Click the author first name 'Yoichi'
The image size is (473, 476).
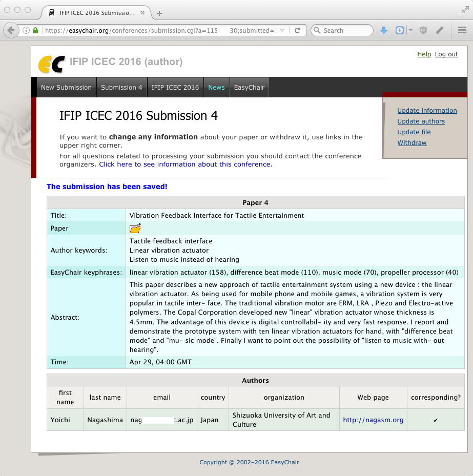(60, 420)
